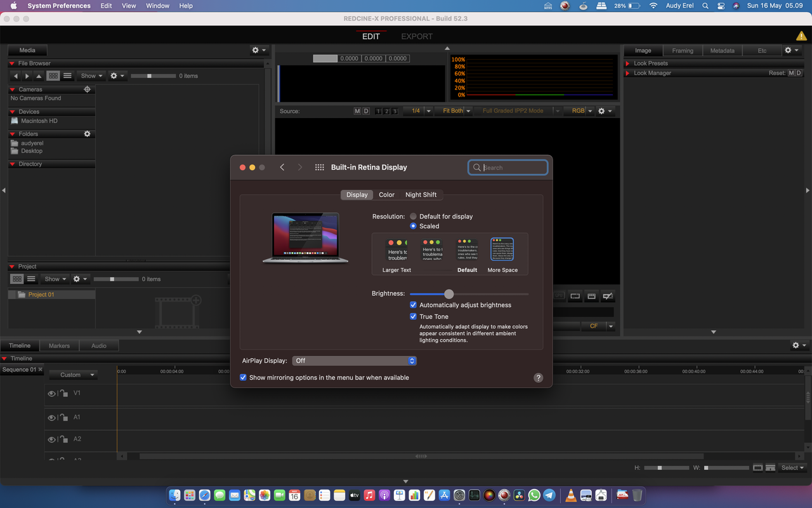Open Telegram from the Dock
The image size is (812, 508).
549,495
